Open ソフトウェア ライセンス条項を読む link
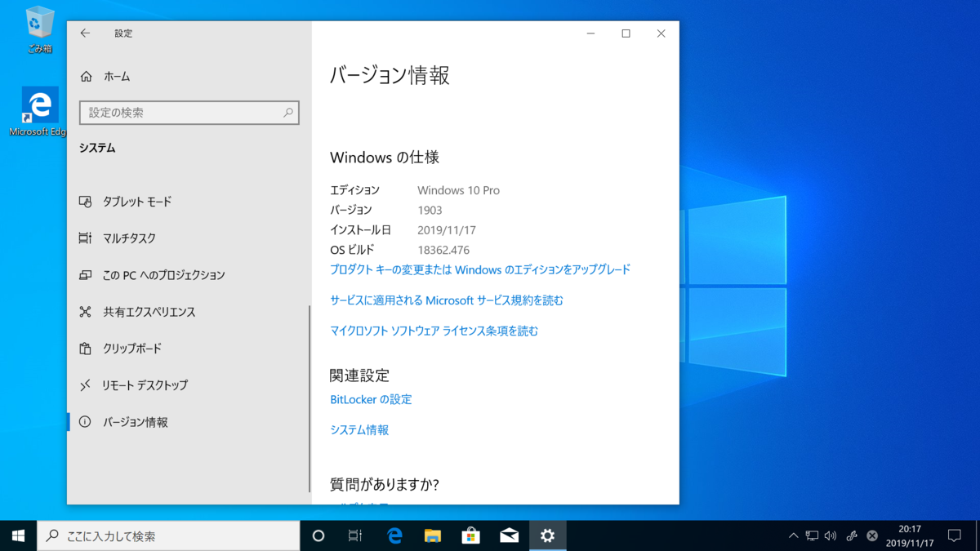The image size is (980, 551). [434, 331]
